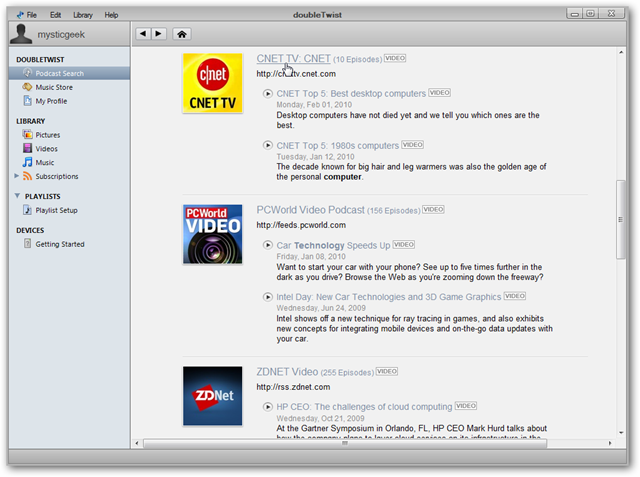The width and height of the screenshot is (640, 477).
Task: Select the Playlist Setup label
Action: click(x=56, y=211)
